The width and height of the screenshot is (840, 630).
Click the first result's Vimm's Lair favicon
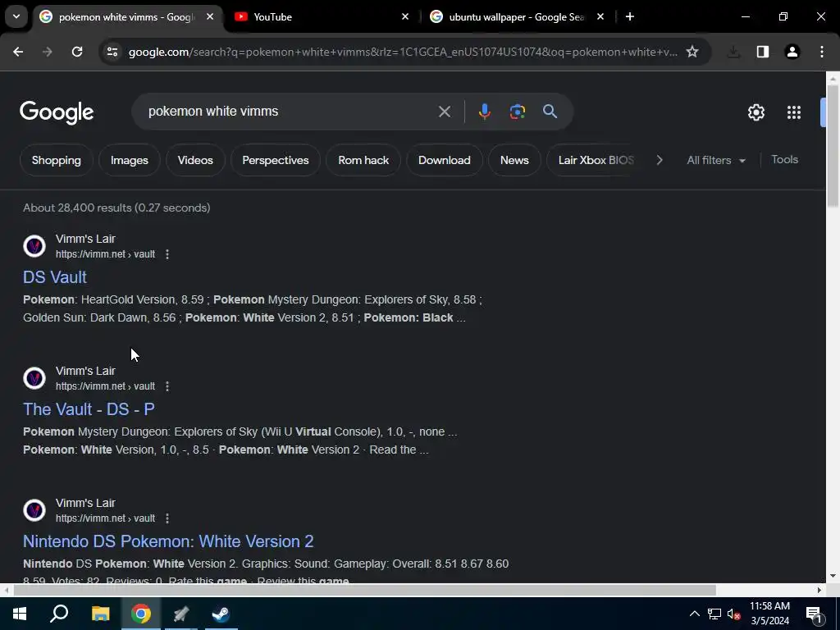(34, 246)
